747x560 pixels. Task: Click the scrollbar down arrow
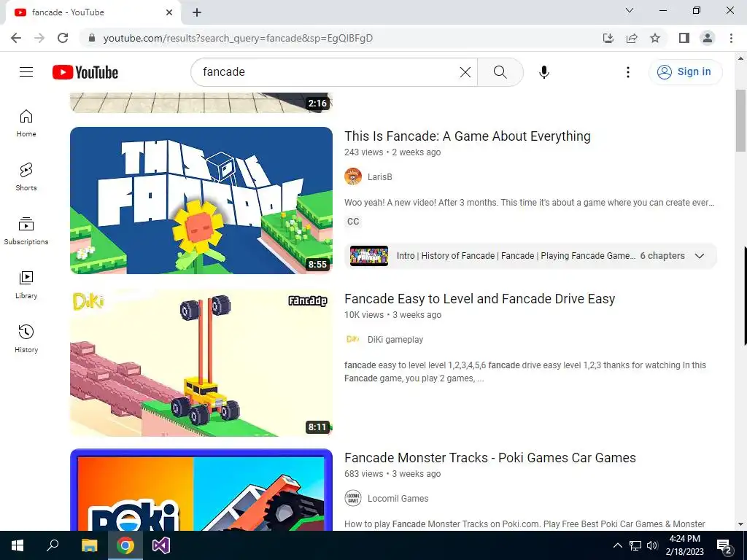click(740, 524)
